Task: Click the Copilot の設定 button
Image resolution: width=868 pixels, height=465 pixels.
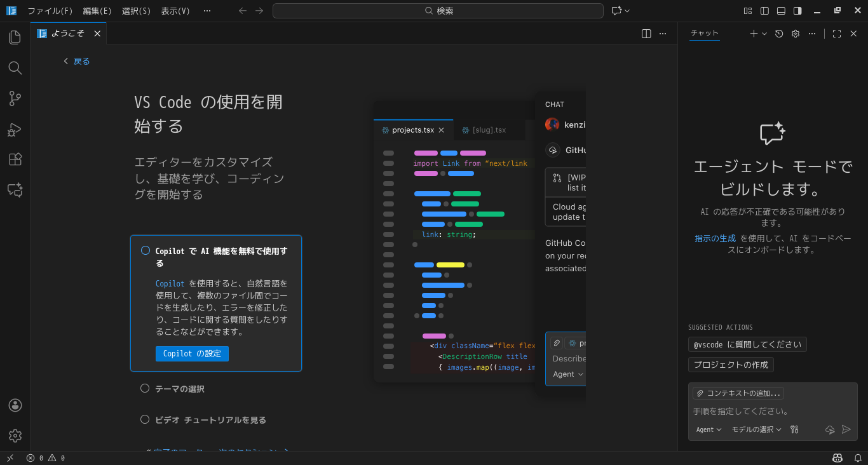Action: pos(192,354)
